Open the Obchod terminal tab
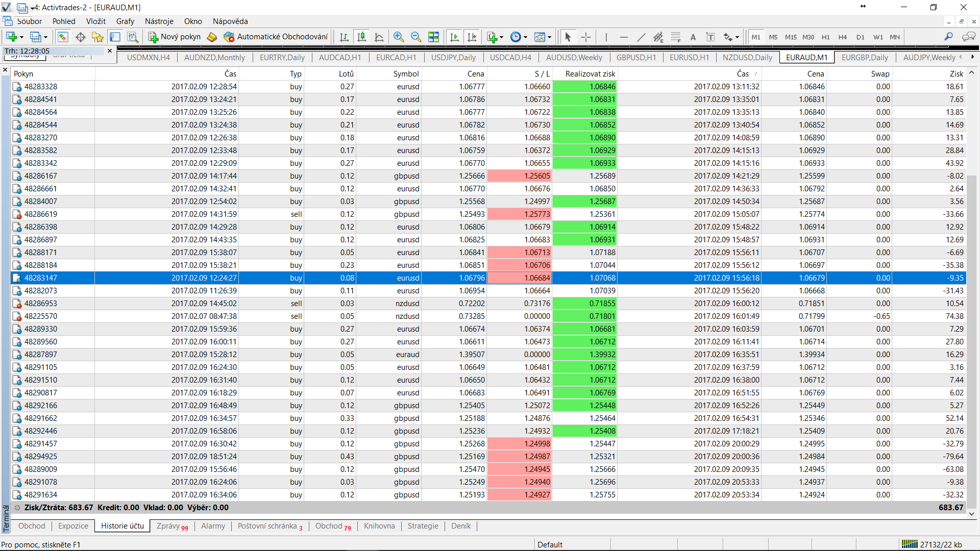 pyautogui.click(x=32, y=526)
